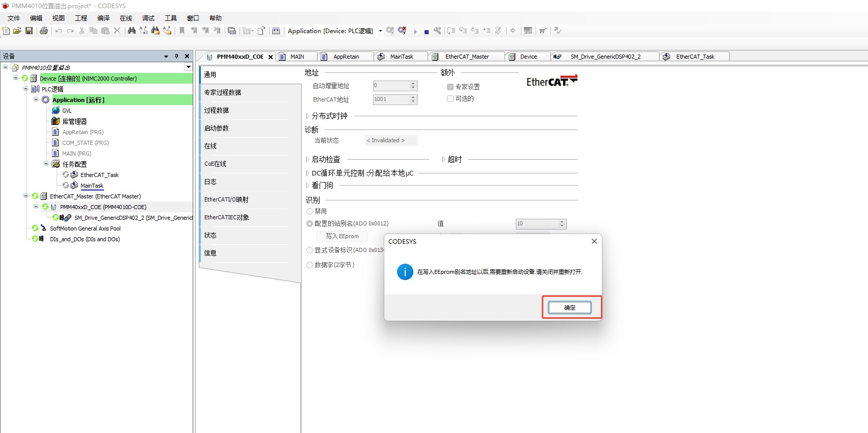Image resolution: width=868 pixels, height=433 pixels.
Task: Toggle the 可选的 checkbox
Action: (450, 98)
